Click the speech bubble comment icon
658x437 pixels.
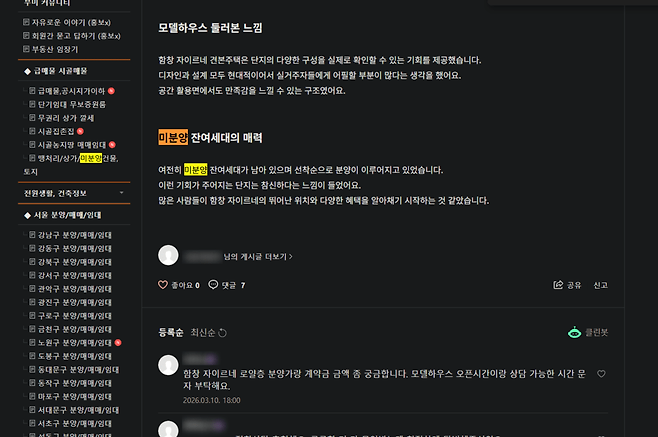click(213, 285)
